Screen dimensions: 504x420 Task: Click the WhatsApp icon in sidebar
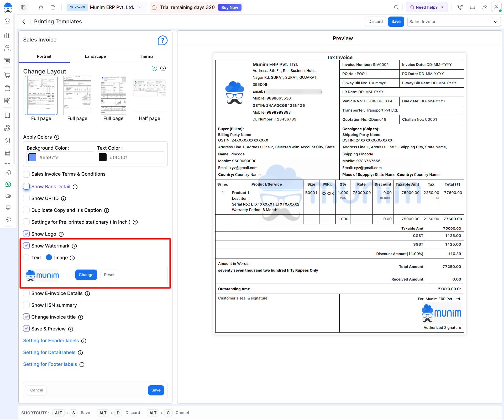click(x=8, y=185)
